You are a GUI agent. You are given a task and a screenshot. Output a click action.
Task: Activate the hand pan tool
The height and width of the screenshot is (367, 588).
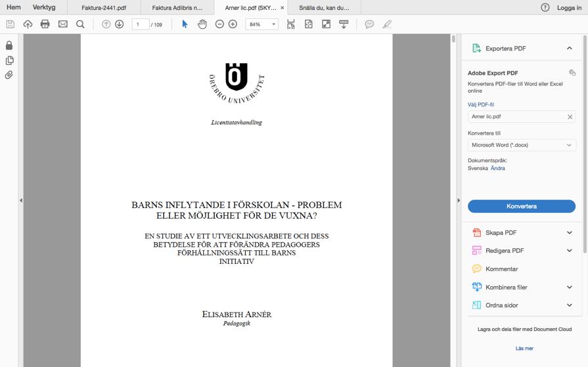202,24
